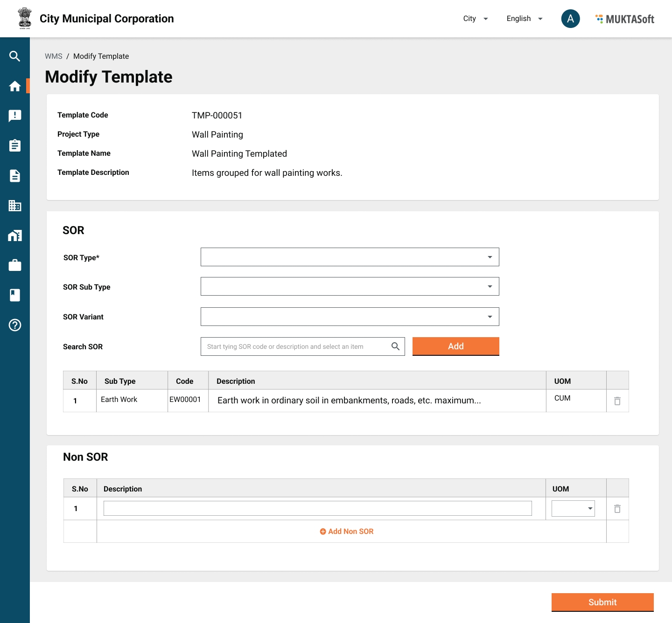Focus the Search SOR input field

click(x=296, y=346)
